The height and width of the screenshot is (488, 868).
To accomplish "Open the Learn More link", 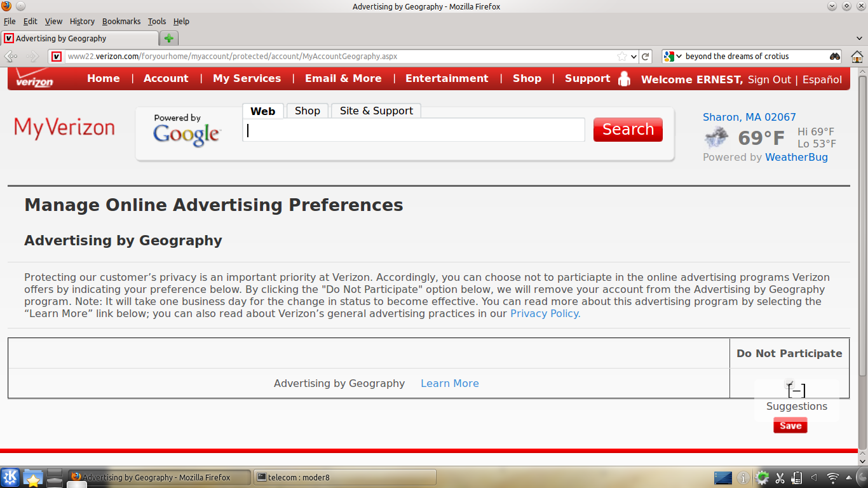I will click(450, 383).
